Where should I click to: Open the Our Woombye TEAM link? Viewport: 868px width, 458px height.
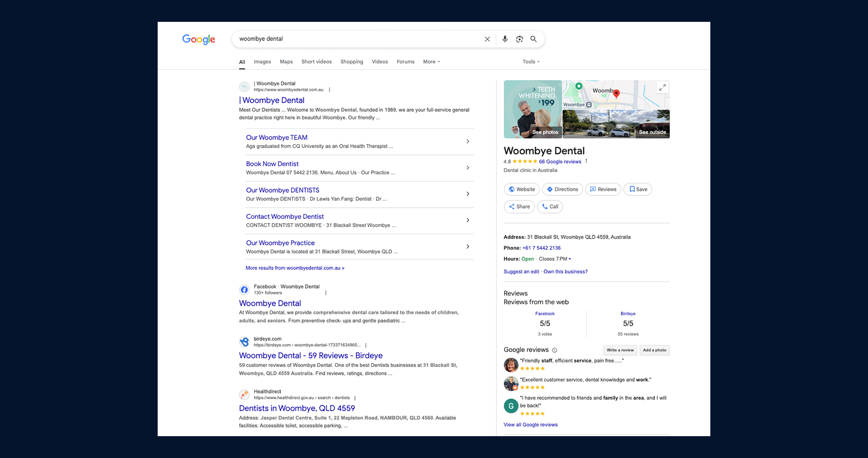277,137
